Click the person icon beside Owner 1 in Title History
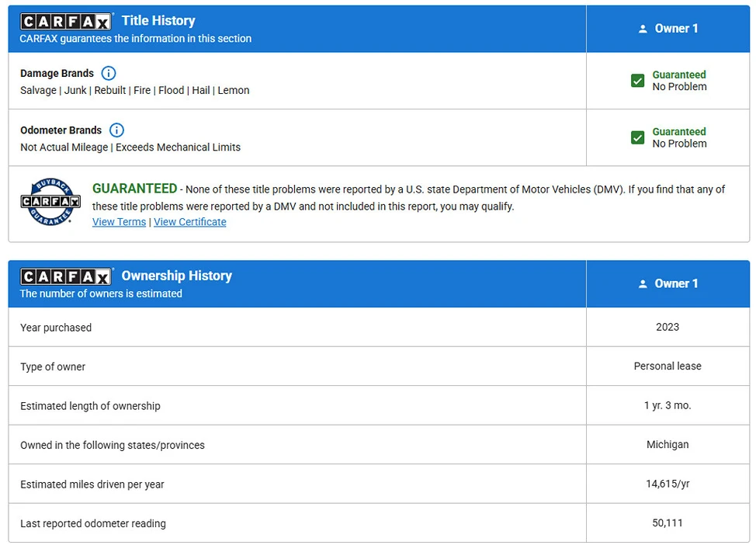Viewport: 756px width, 559px height. pos(643,29)
